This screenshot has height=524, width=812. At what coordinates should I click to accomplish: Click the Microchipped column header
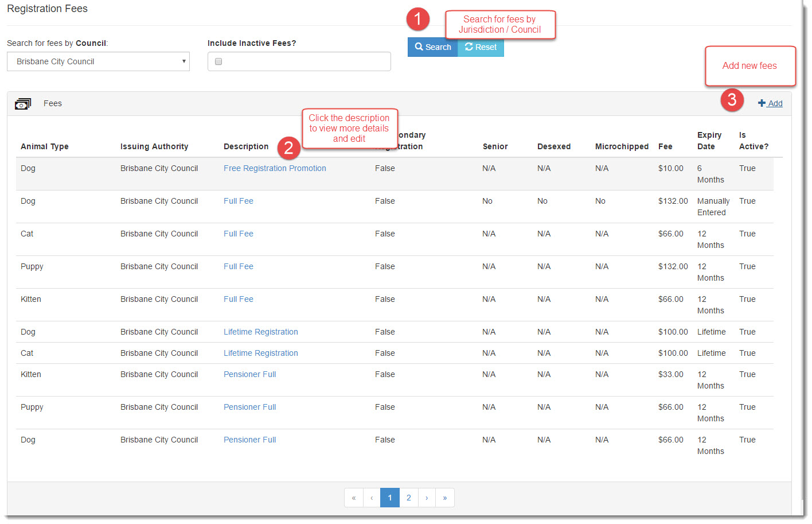click(622, 146)
